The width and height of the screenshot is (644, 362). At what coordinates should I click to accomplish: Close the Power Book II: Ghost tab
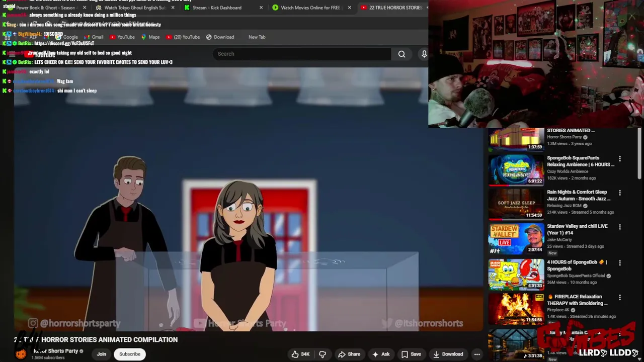coord(84,8)
